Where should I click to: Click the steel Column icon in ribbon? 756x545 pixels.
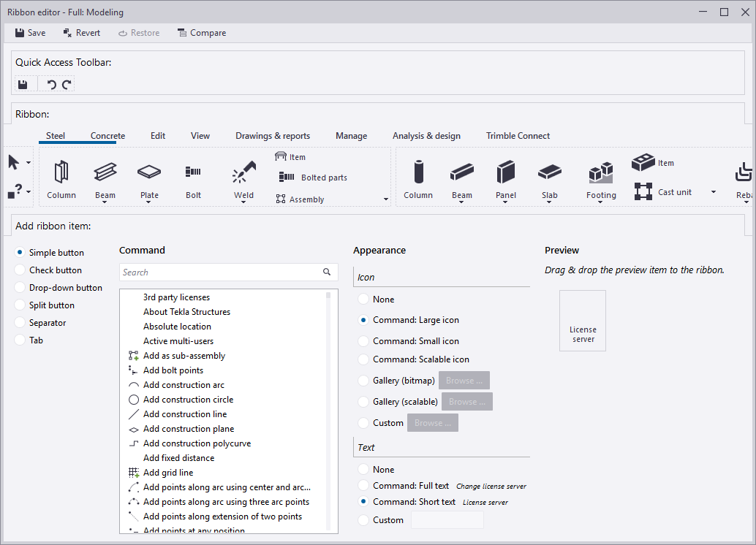[61, 172]
